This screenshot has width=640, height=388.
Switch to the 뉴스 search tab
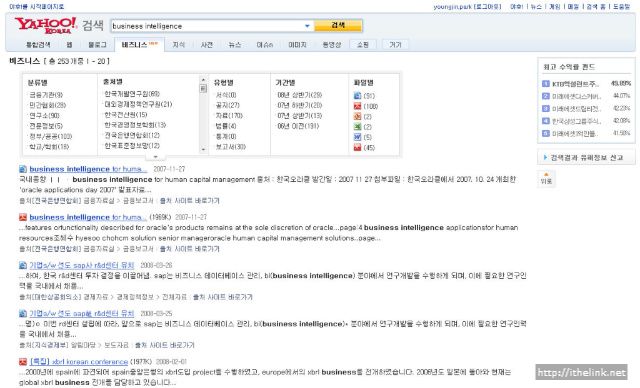(235, 45)
